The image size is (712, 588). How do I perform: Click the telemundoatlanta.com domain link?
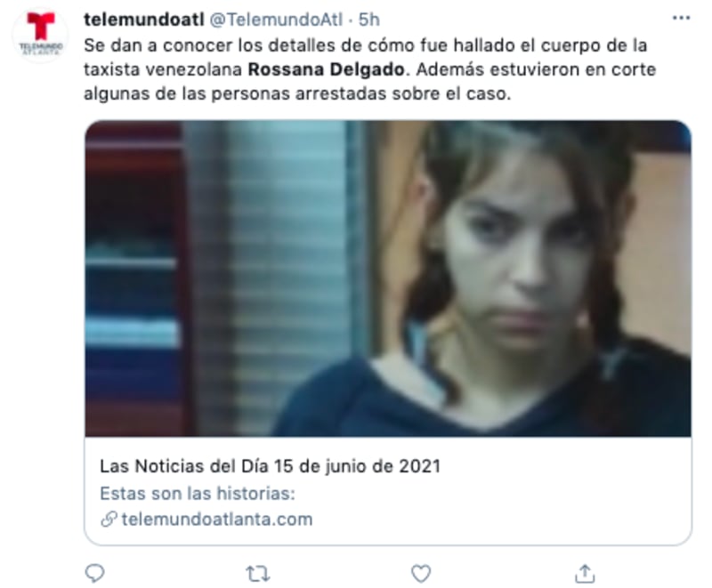(217, 519)
